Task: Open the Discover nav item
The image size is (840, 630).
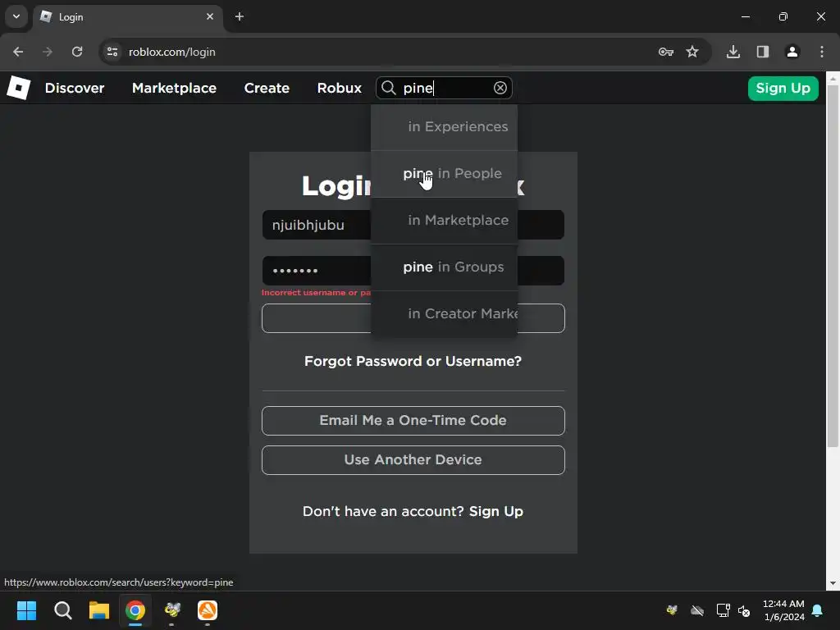Action: [75, 88]
